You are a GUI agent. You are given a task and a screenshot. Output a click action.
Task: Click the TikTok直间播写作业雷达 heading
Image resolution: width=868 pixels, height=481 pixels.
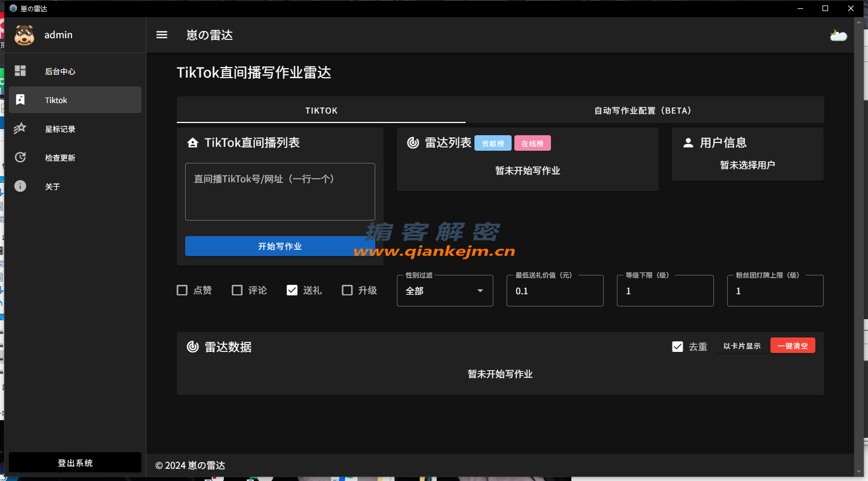click(254, 73)
